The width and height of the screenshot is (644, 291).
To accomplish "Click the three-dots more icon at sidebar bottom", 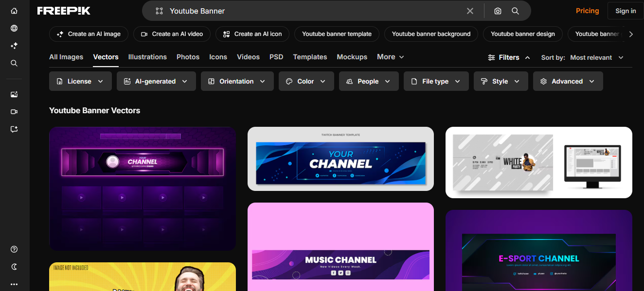I will [x=14, y=284].
